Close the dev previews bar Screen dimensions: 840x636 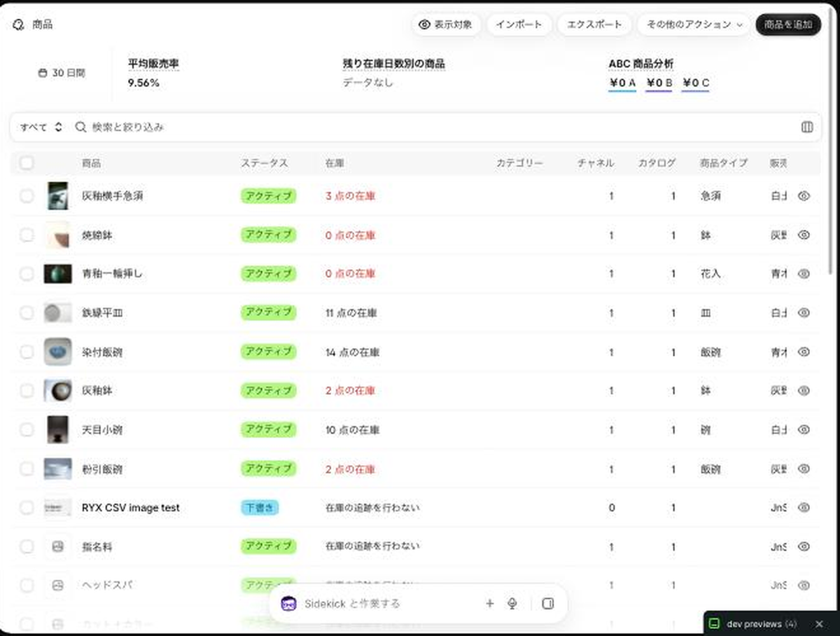point(819,624)
